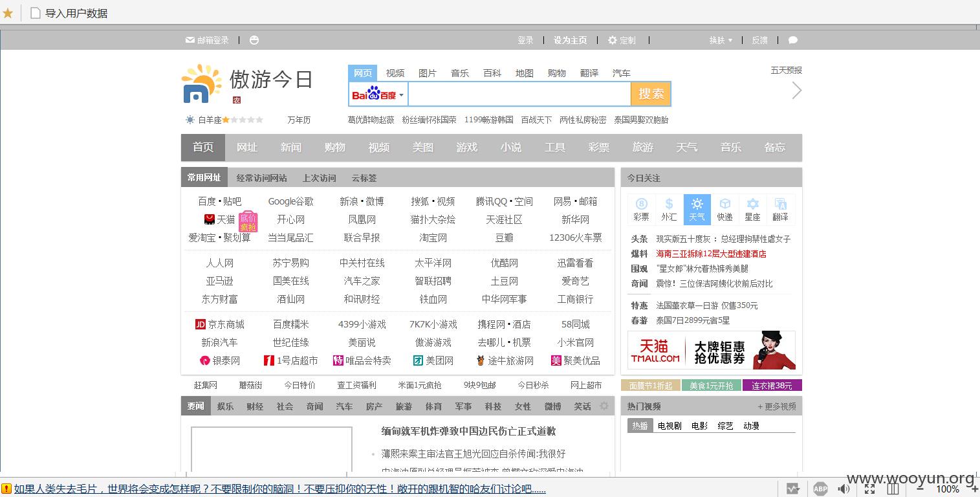Switch to 云标签 tab
This screenshot has width=980, height=497.
364,178
